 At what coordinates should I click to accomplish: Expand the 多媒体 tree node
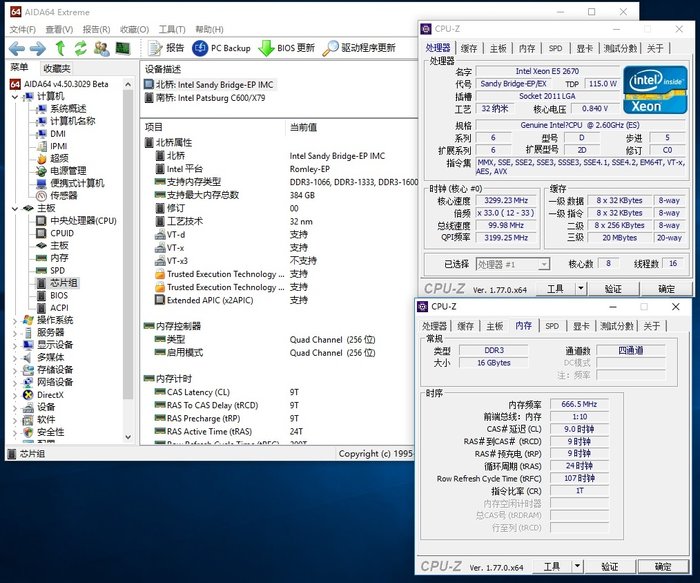[15, 358]
